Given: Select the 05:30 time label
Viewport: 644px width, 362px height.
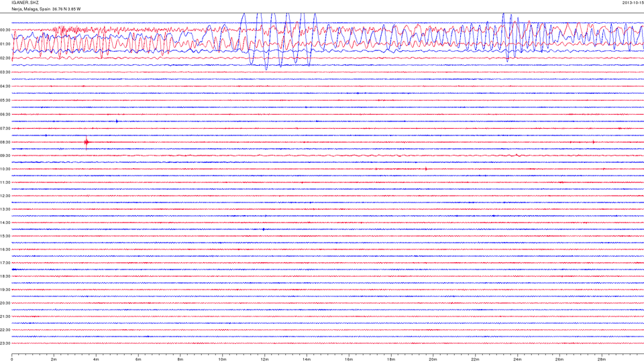Looking at the screenshot, I should [x=5, y=100].
